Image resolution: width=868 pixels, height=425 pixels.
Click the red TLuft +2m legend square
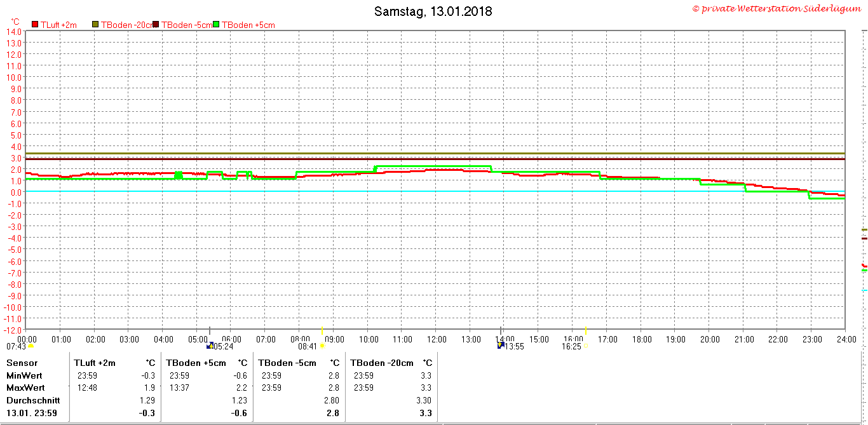pyautogui.click(x=35, y=25)
